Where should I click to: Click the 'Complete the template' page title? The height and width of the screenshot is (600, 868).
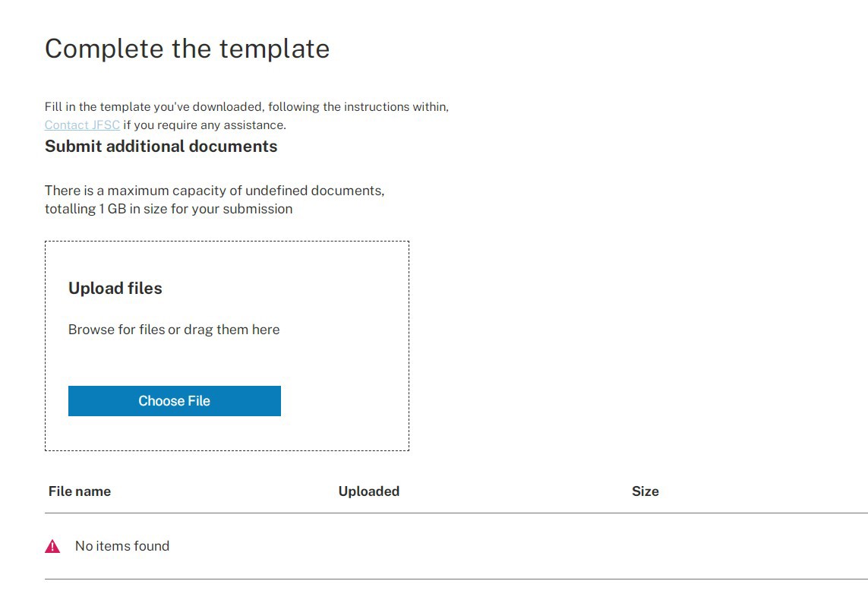[188, 49]
